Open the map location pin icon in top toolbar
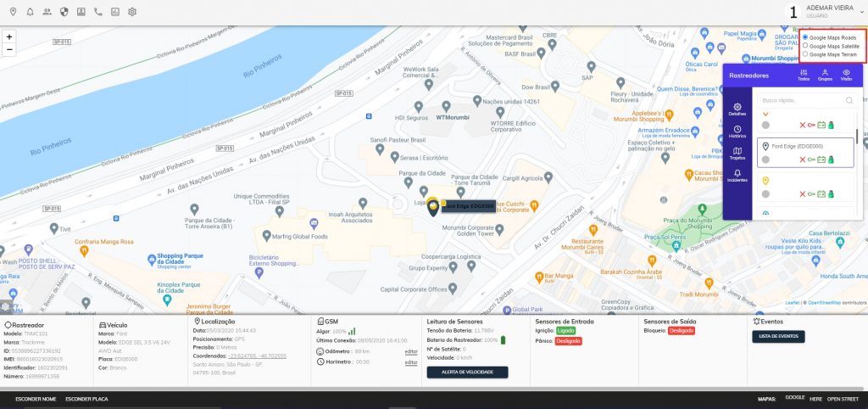Image resolution: width=868 pixels, height=409 pixels. point(14,12)
